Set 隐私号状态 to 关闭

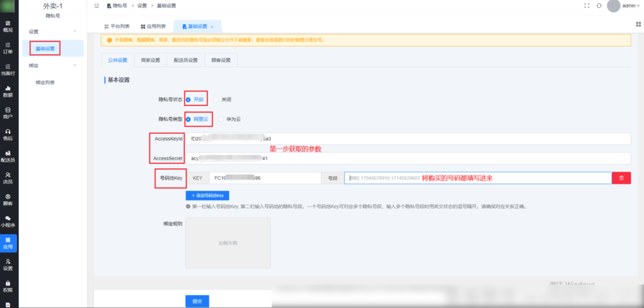click(223, 99)
